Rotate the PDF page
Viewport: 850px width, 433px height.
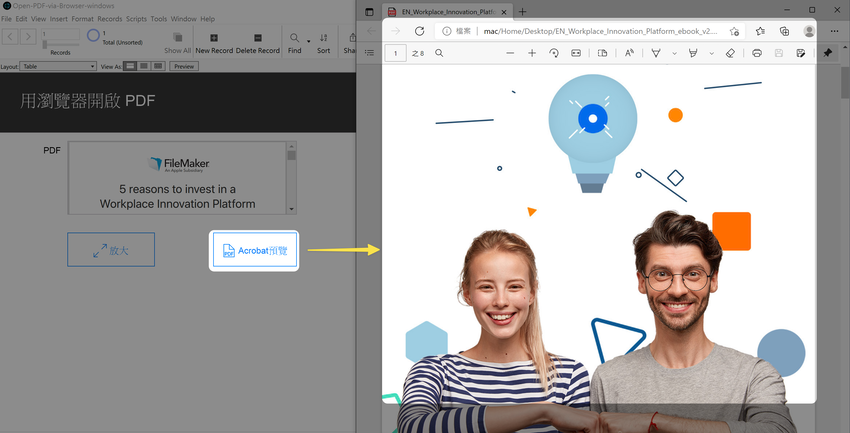(x=554, y=53)
